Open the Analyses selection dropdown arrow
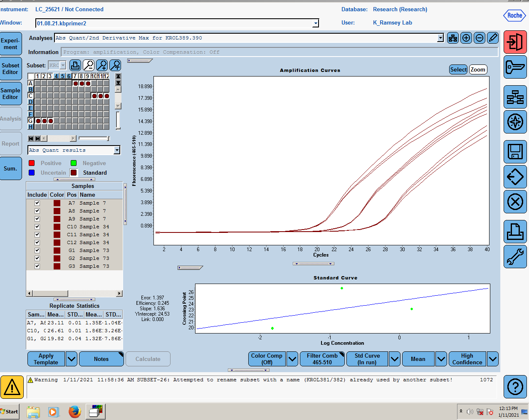529x420 pixels. point(440,38)
